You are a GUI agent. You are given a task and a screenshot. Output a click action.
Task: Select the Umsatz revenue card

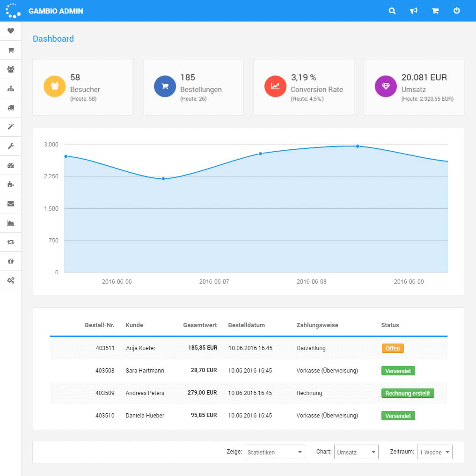pyautogui.click(x=414, y=87)
